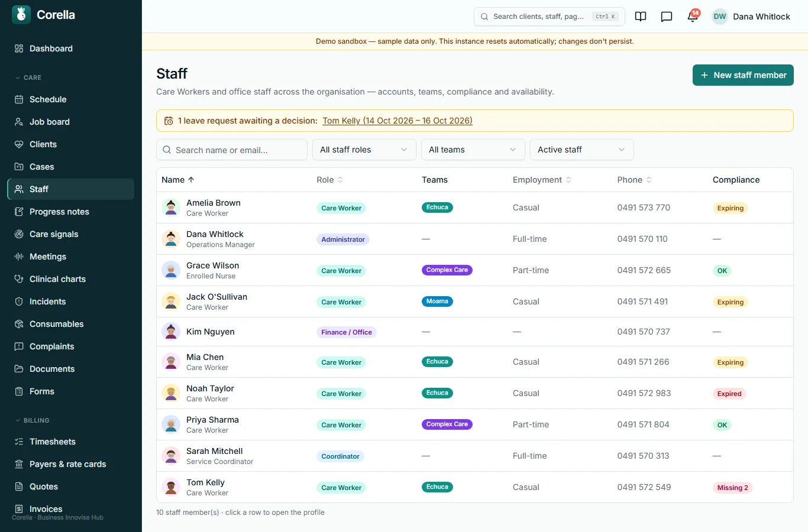Open notifications bell with 14 badge

(x=693, y=17)
